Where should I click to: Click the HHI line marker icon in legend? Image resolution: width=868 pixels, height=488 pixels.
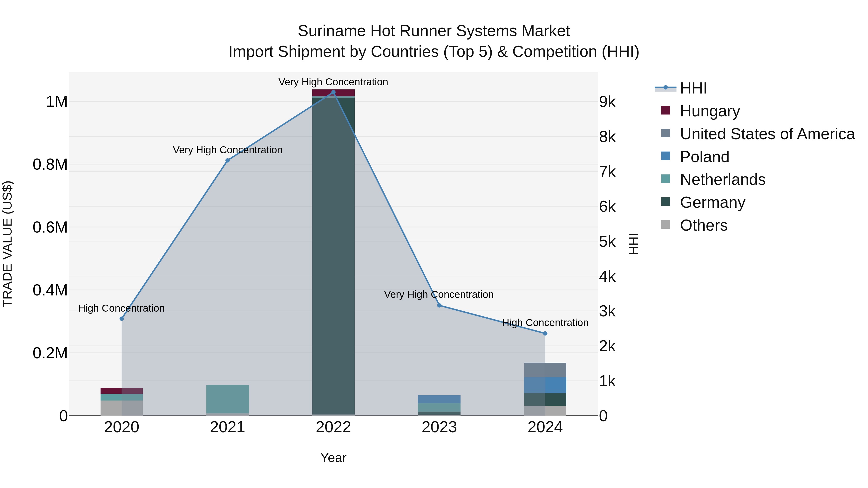click(x=665, y=87)
